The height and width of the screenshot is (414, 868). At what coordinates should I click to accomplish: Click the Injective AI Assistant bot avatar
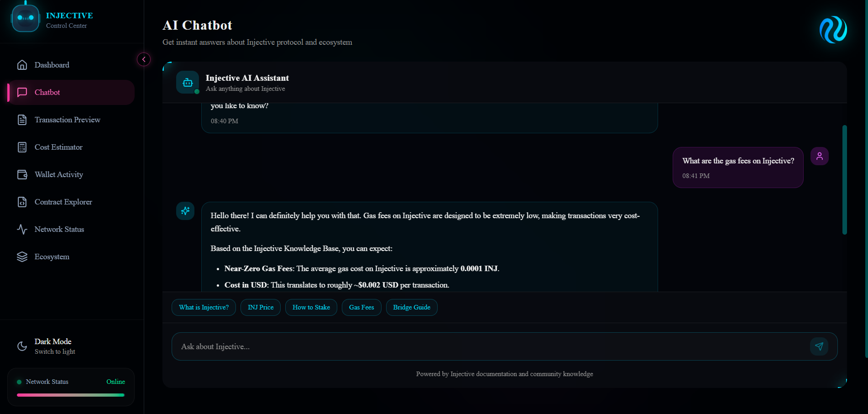point(188,82)
